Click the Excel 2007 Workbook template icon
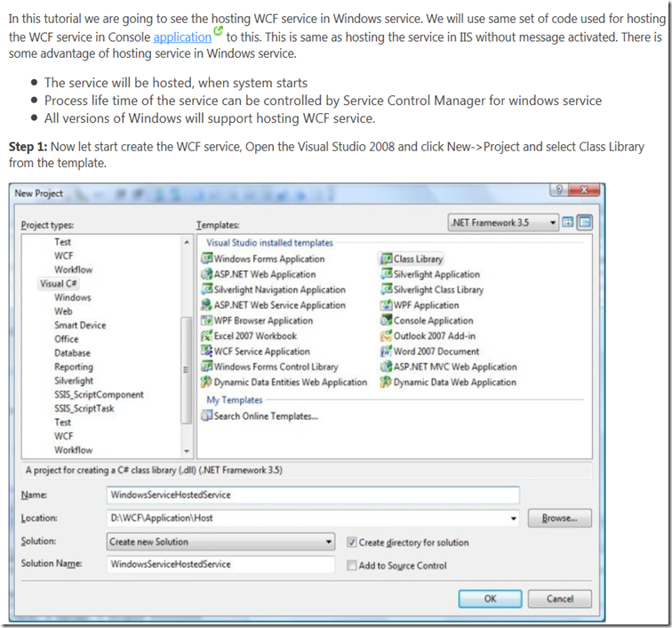672x628 pixels. (x=207, y=336)
